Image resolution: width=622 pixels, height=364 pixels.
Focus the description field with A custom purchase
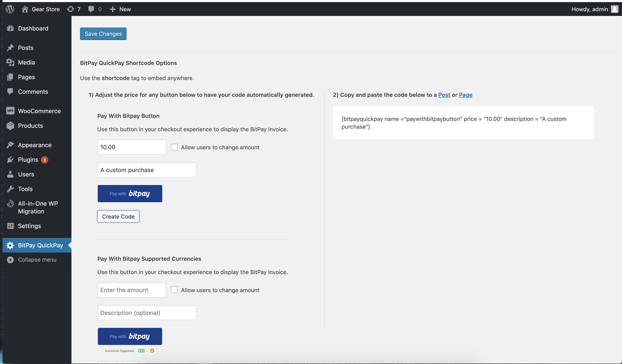click(147, 170)
